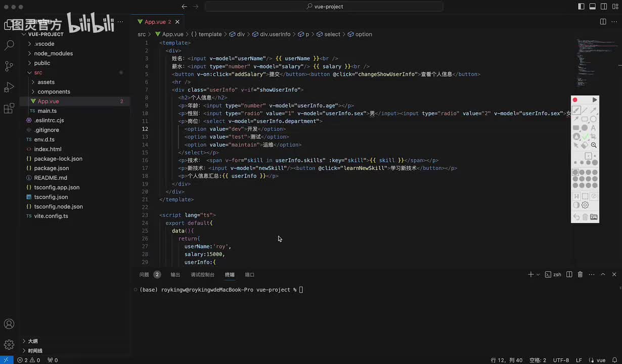The width and height of the screenshot is (622, 364).
Task: Change indentation via 空格: 2
Action: 538,360
